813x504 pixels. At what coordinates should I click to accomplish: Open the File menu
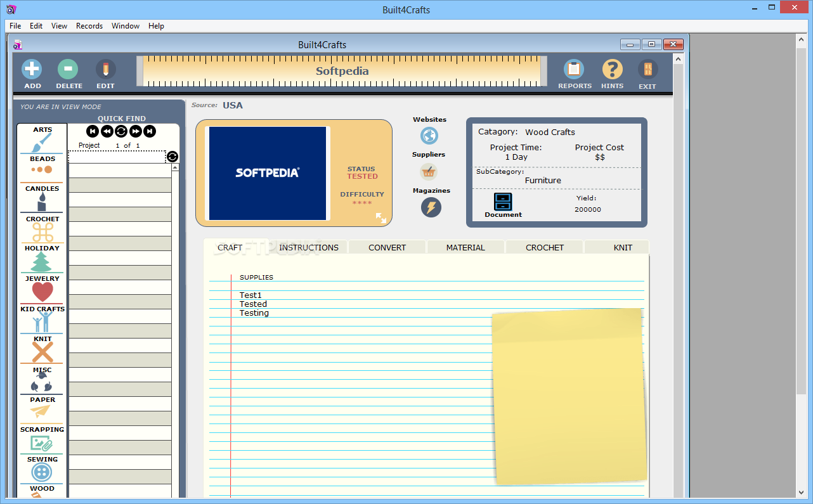coord(15,26)
